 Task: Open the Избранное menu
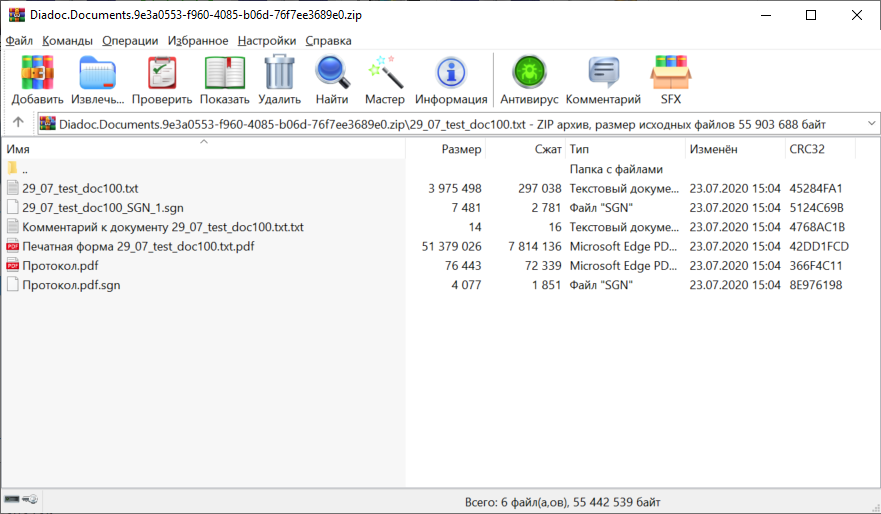click(198, 40)
